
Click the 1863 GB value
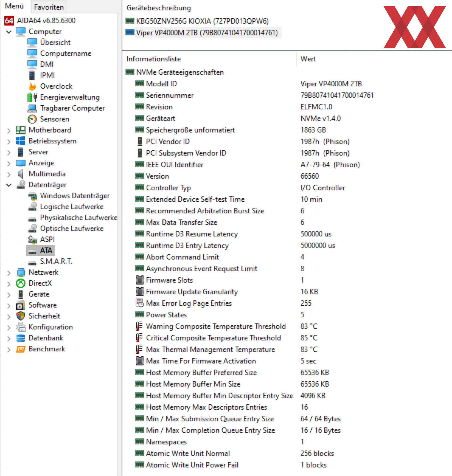coord(313,130)
